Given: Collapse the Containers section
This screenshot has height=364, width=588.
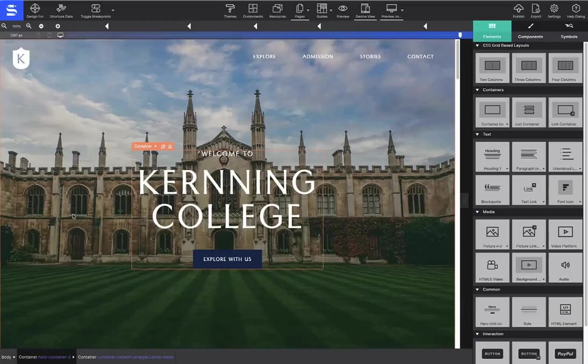Looking at the screenshot, I should click(477, 90).
